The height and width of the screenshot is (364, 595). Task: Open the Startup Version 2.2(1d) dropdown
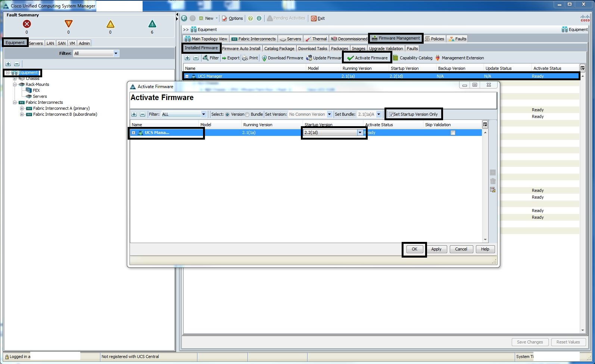359,133
